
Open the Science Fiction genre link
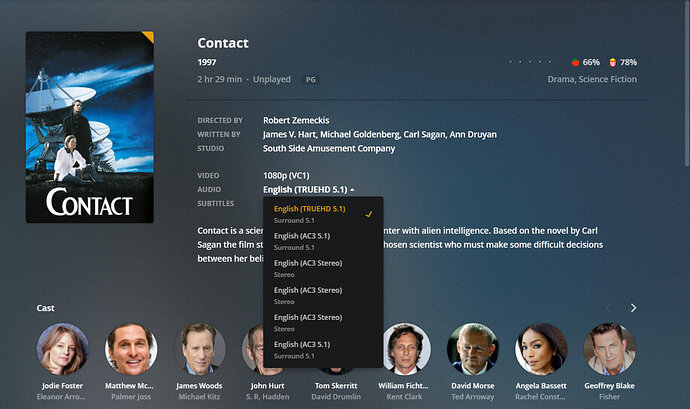point(608,79)
